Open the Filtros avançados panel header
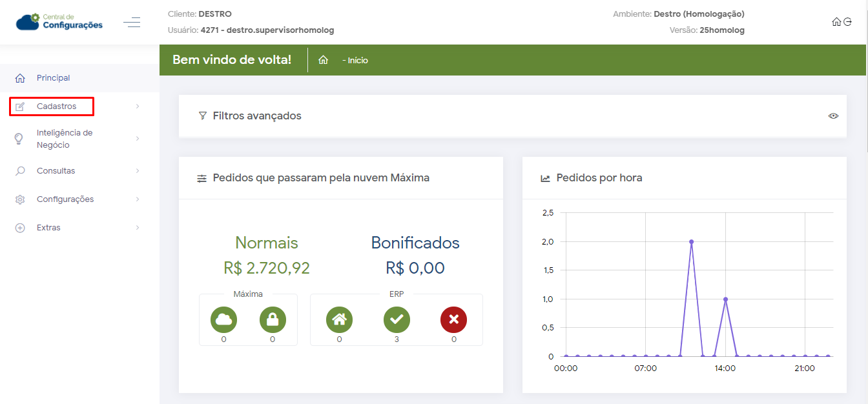The height and width of the screenshot is (404, 868). [257, 116]
